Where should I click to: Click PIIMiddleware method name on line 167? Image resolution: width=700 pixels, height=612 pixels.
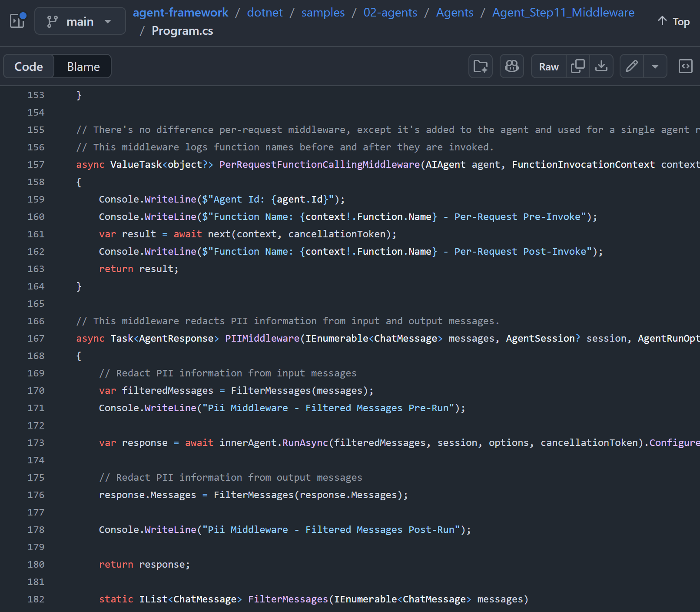coord(262,338)
